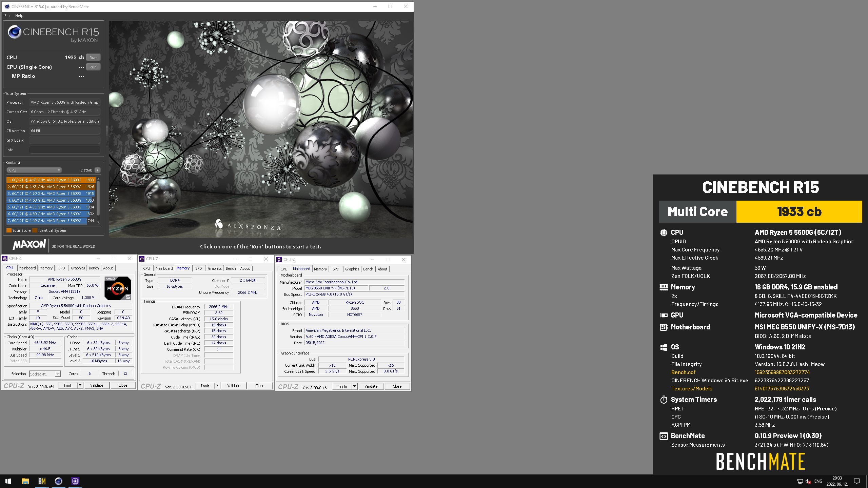Switch to CPU tab in CPU-Z Mainboard window
This screenshot has height=488, width=868.
point(284,269)
